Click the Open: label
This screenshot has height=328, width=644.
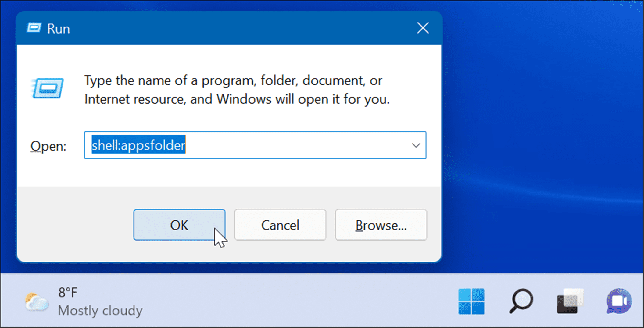48,146
